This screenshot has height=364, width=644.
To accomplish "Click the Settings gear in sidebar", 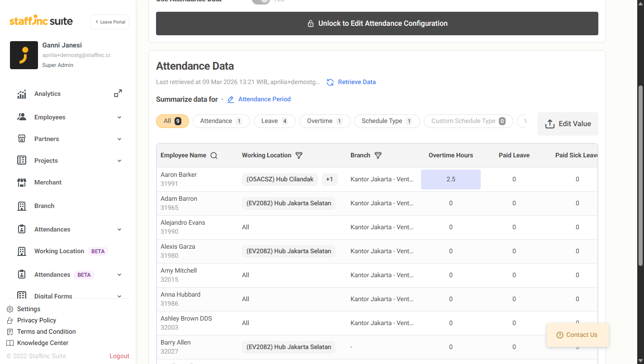I will tap(10, 309).
